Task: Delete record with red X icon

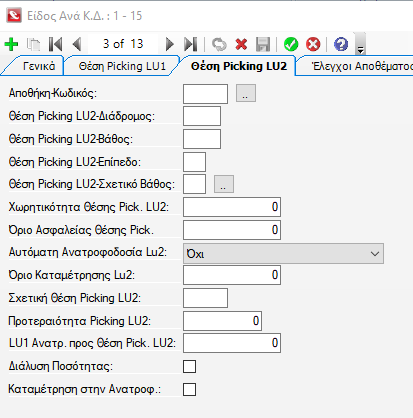Action: [x=241, y=44]
